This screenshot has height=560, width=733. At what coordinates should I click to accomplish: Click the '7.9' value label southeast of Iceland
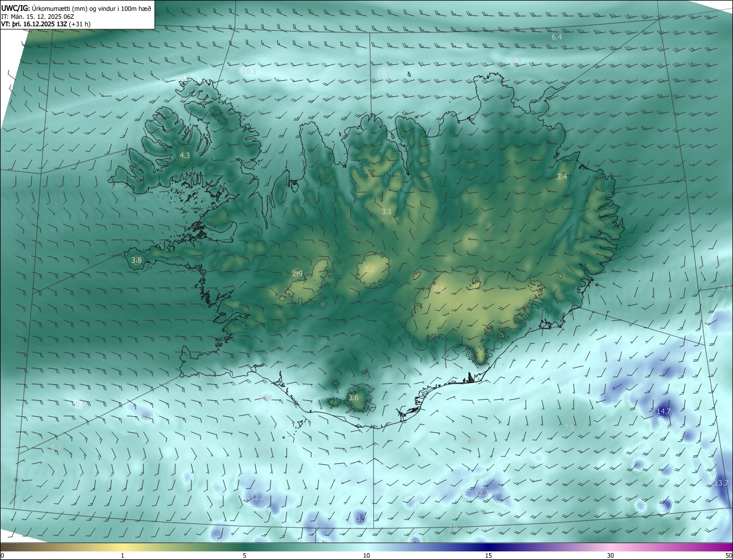click(569, 427)
